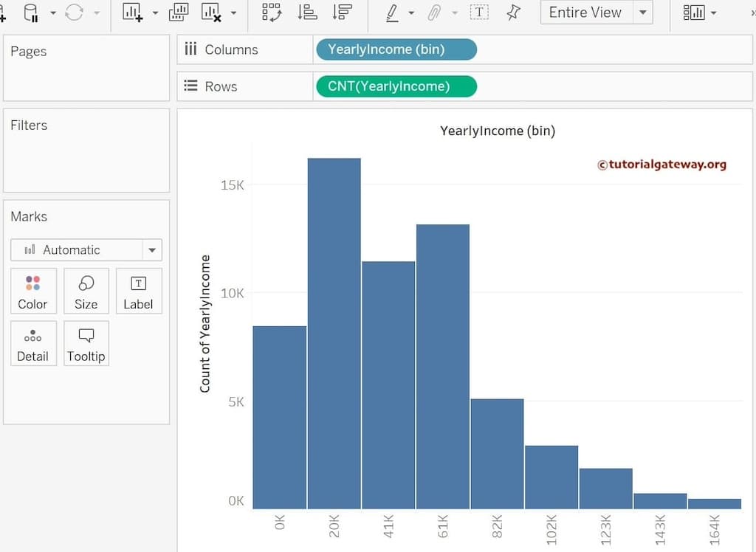Screen dimensions: 756x552
Task: Open the Entire View fit dropdown
Action: (643, 13)
